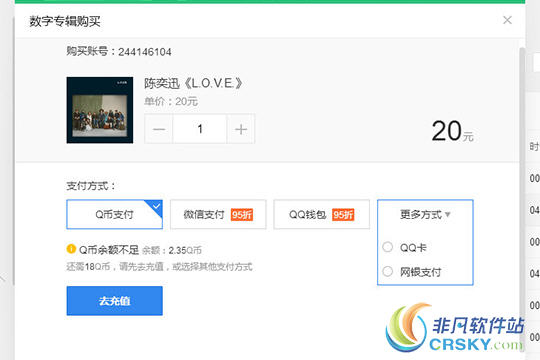Select Q币支付 payment method
The height and width of the screenshot is (360, 540).
[114, 214]
